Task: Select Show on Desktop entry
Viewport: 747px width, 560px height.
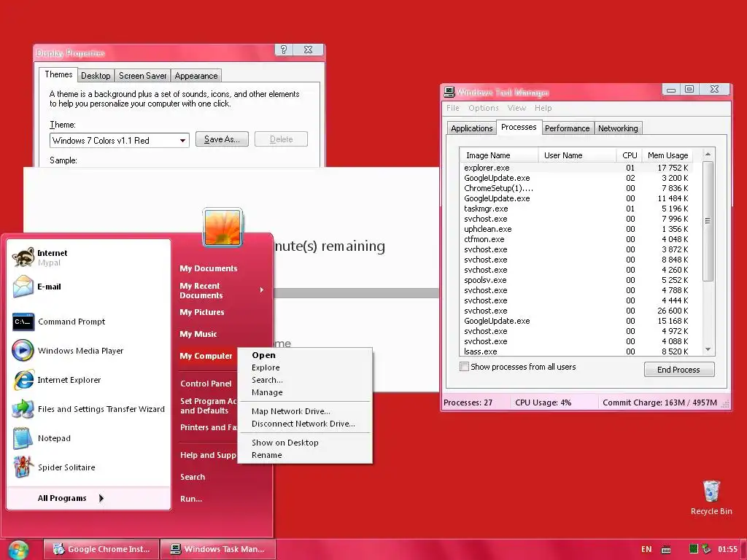Action: tap(305, 443)
